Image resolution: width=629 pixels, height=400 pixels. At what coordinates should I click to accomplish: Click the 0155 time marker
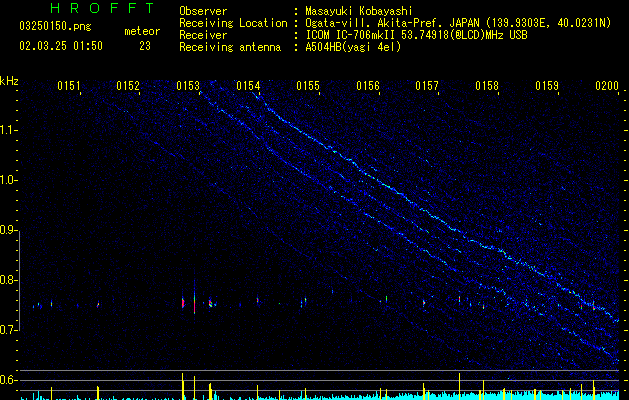[x=308, y=86]
